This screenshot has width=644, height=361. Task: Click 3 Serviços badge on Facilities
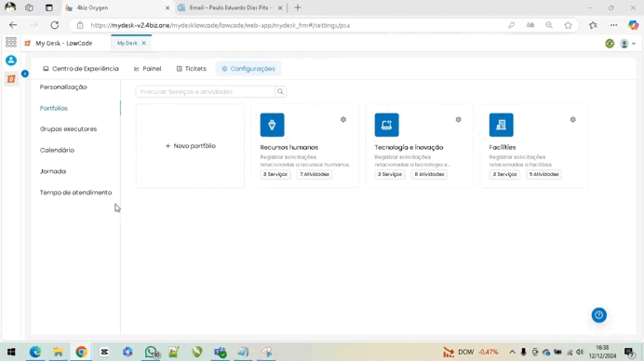(x=504, y=174)
